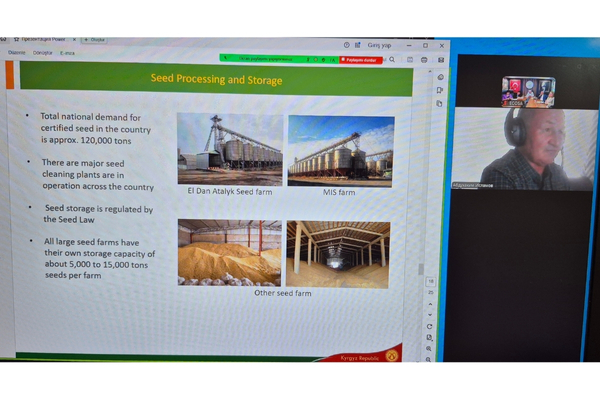600x400 pixels.
Task: Click the 'El Dan Atalyk Seed farm' caption
Action: coord(230,191)
